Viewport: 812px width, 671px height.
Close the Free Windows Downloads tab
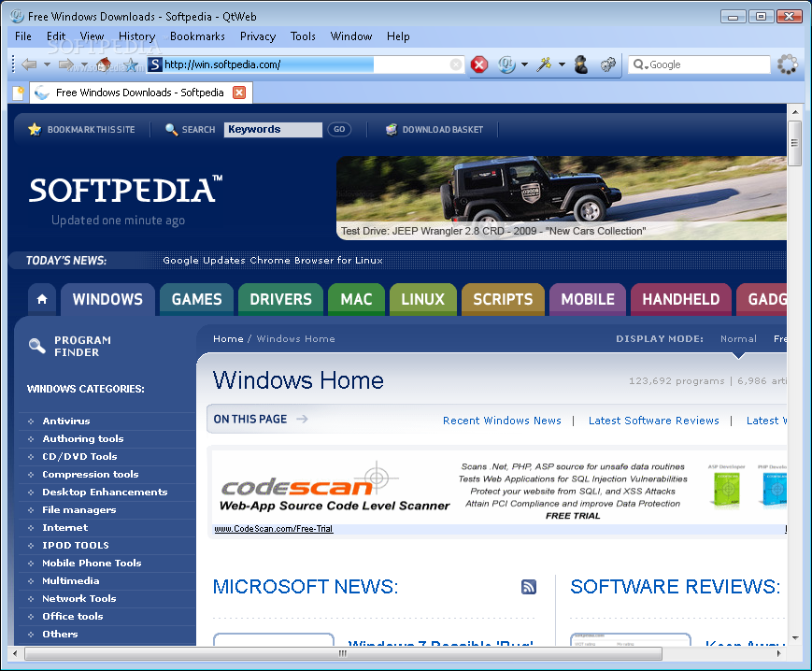click(x=238, y=93)
